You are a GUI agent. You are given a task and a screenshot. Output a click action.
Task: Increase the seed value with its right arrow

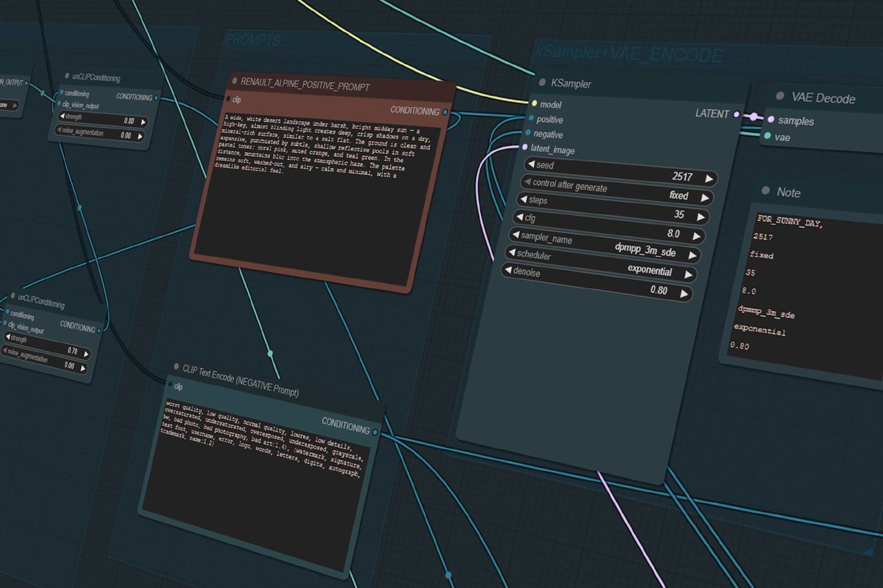tap(708, 179)
